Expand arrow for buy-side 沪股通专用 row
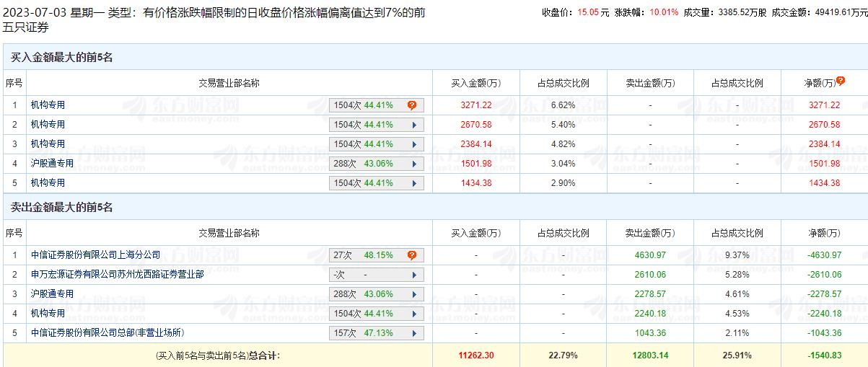The image size is (868, 367). click(x=413, y=164)
